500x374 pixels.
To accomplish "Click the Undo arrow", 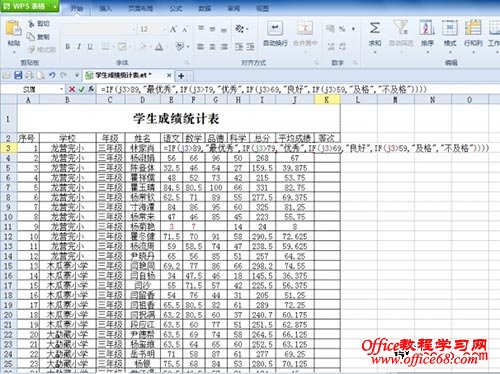I will (52, 75).
